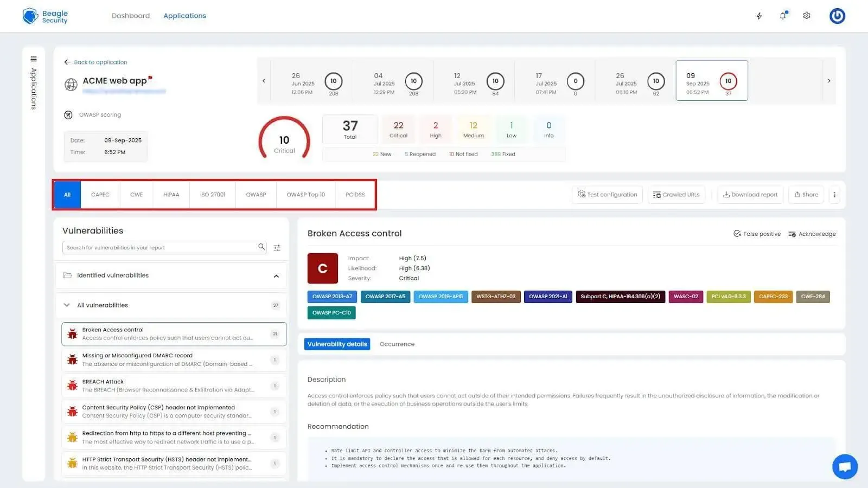
Task: Open the vulnerability search filter icon
Action: point(277,248)
